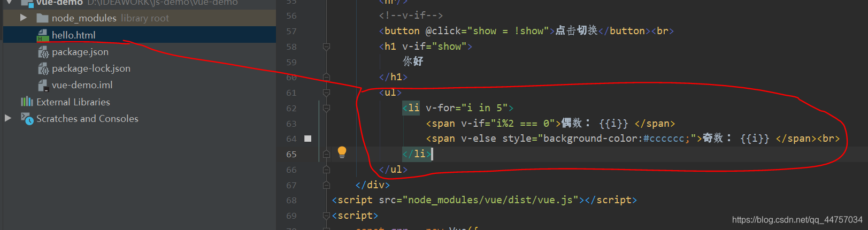Place cursor on the <!--v-if--> comment
The height and width of the screenshot is (230, 868).
411,16
